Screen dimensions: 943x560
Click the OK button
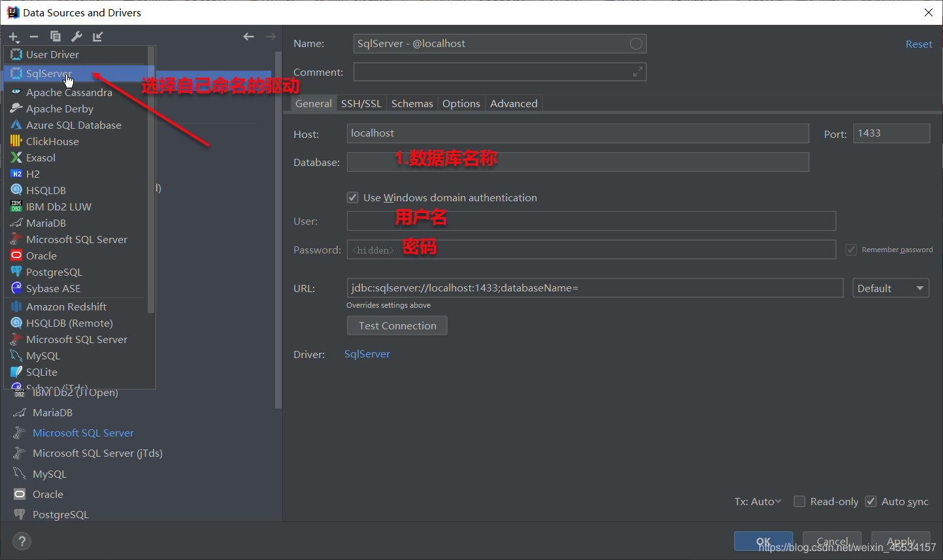click(x=763, y=541)
